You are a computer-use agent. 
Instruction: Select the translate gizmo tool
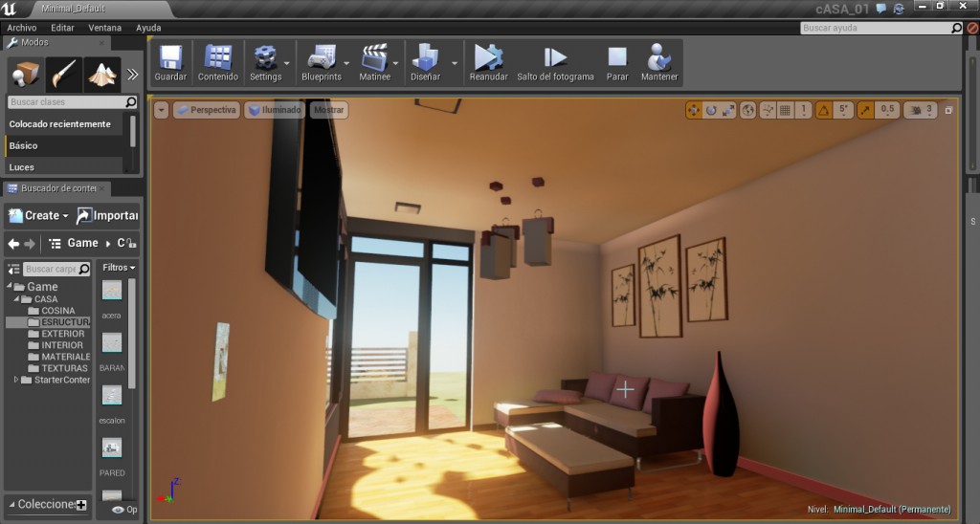point(694,111)
